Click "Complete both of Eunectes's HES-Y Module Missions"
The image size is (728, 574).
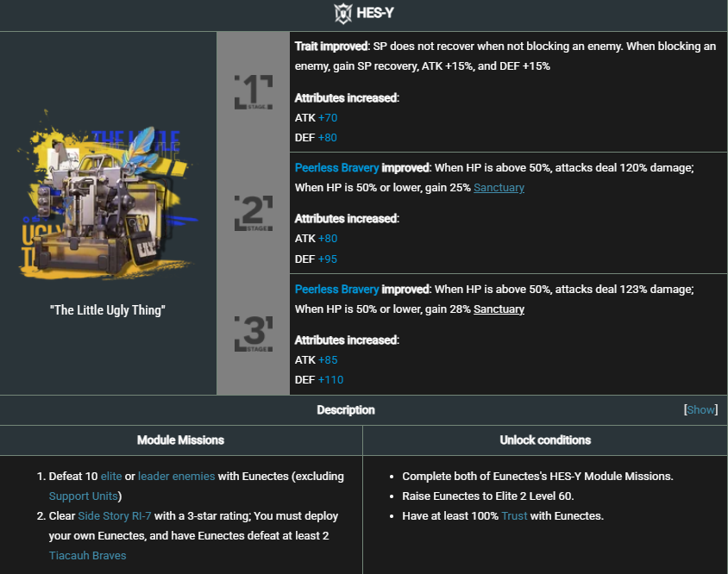tap(537, 476)
